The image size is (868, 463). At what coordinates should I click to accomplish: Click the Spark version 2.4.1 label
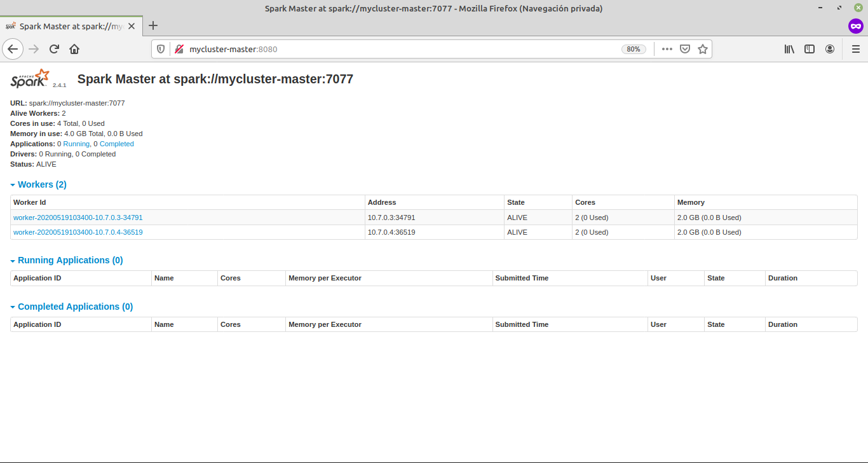click(x=59, y=85)
